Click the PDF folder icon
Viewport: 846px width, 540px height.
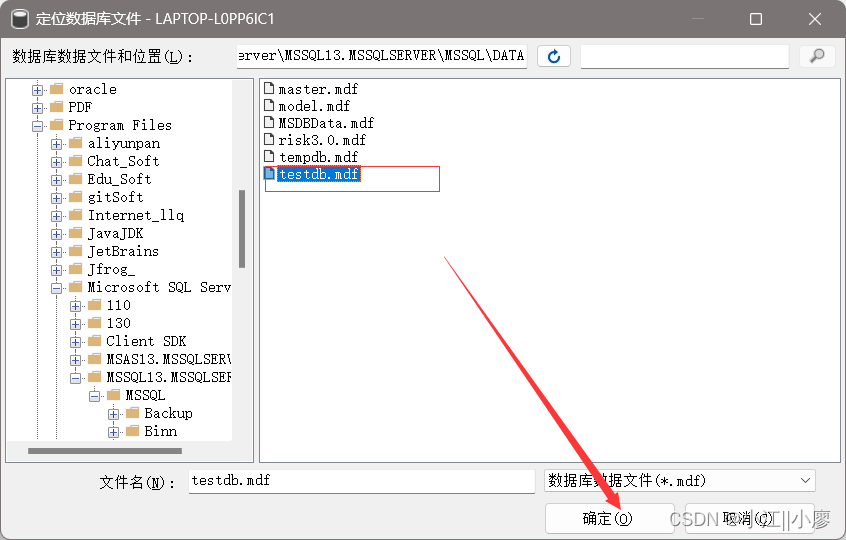pyautogui.click(x=57, y=106)
